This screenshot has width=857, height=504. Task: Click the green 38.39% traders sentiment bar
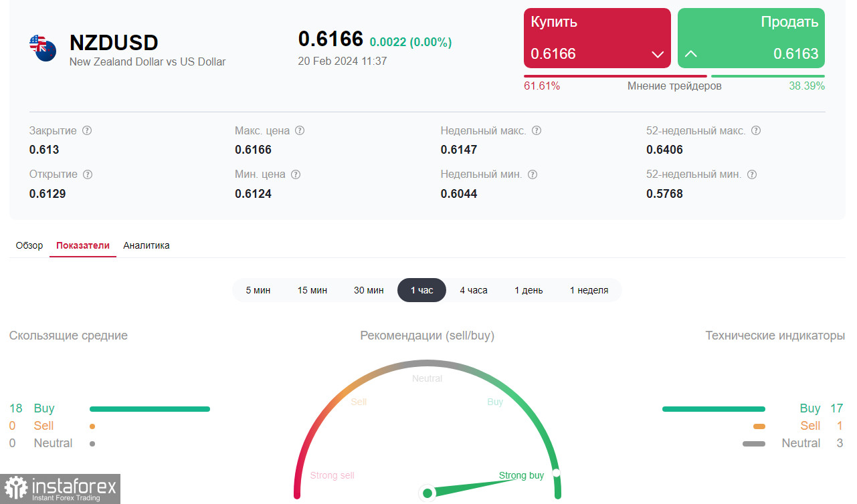[768, 76]
